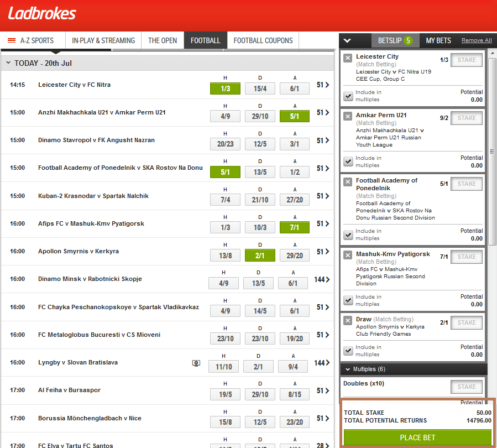Deselect Apollon Smyrnis draw odds 2/1
This screenshot has width=497, height=448.
tap(260, 256)
